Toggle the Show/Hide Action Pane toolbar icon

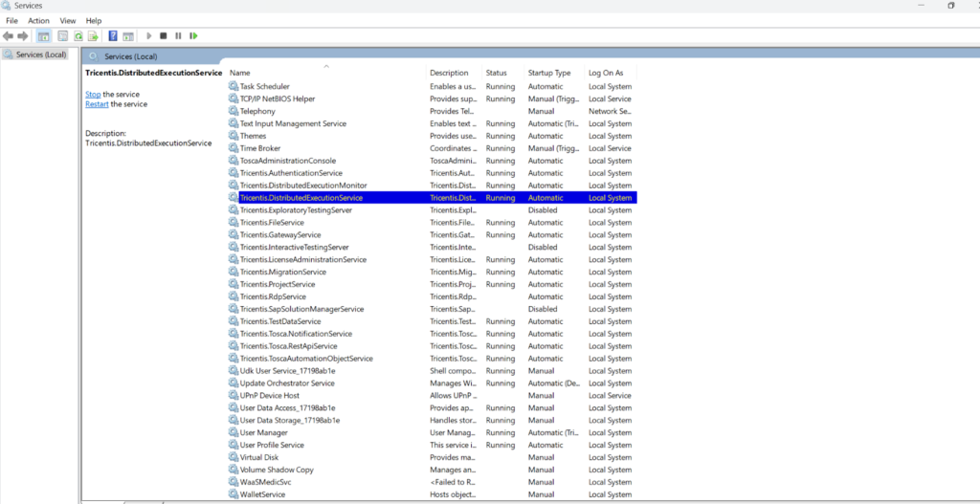click(x=128, y=36)
